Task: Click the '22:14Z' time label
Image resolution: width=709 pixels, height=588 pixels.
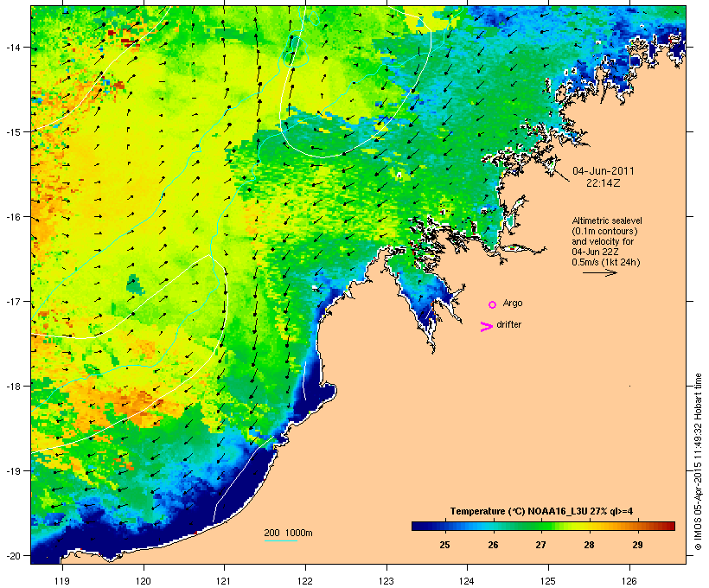Action: coord(604,183)
